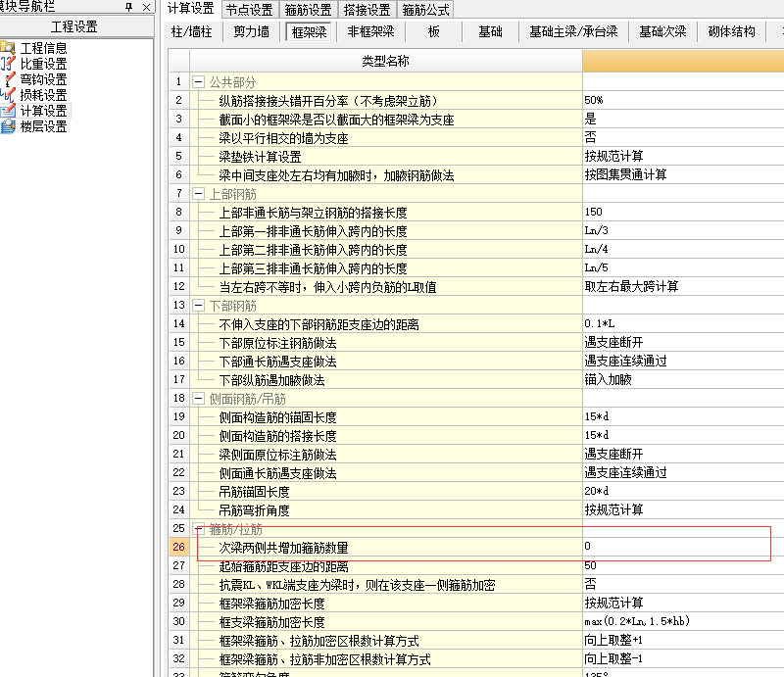This screenshot has height=677, width=784.
Task: Edit the 取左右最大跨计算 value
Action: coord(683,286)
